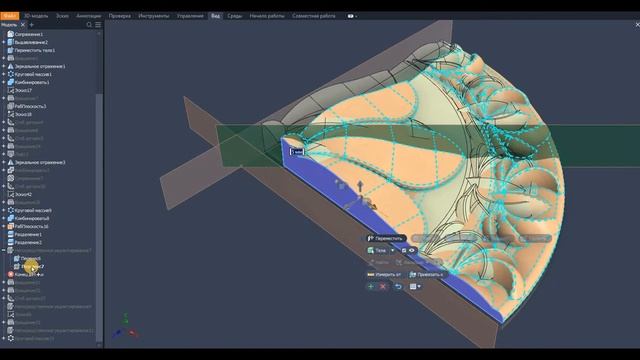Expand the Комбинировать8 node
Image resolution: width=640 pixels, height=360 pixels.
tap(4, 218)
